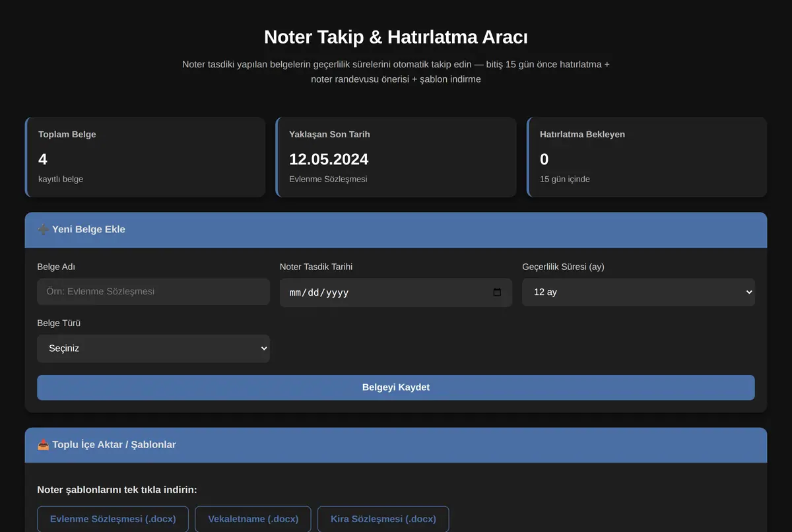Open the calendar picker in date field
The image size is (792, 532).
pyautogui.click(x=497, y=292)
